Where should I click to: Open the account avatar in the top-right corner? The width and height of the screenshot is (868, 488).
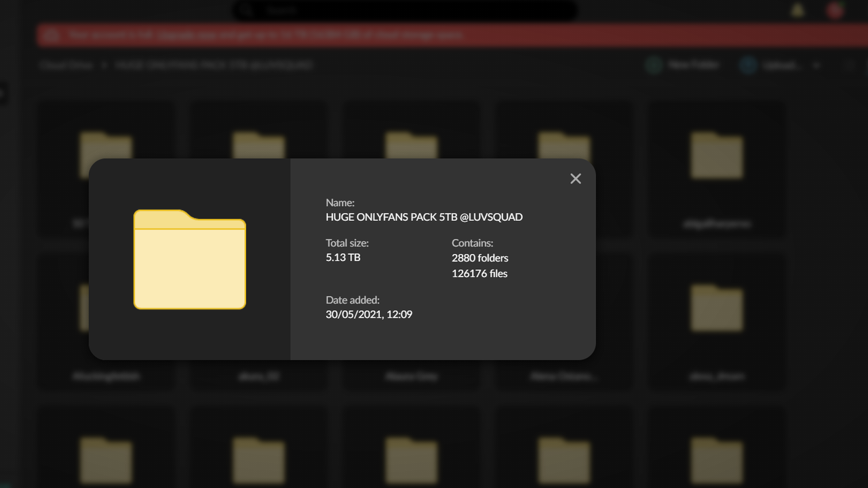[x=834, y=10]
